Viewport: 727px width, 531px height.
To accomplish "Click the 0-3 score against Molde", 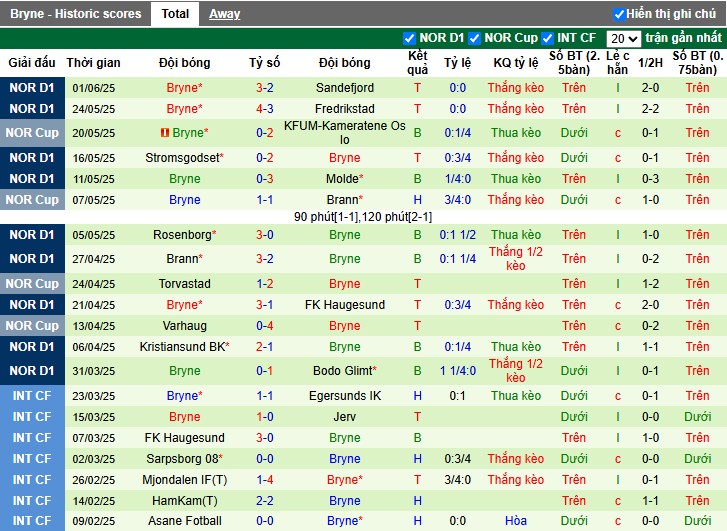I will pos(265,179).
